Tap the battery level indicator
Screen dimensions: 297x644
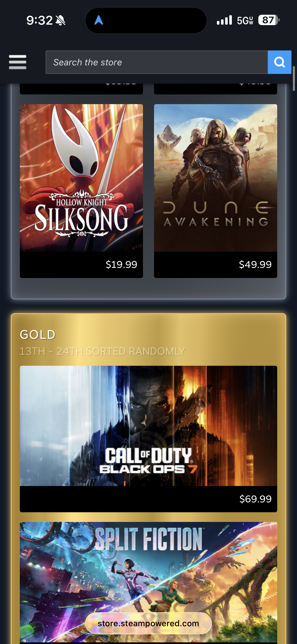[x=269, y=20]
